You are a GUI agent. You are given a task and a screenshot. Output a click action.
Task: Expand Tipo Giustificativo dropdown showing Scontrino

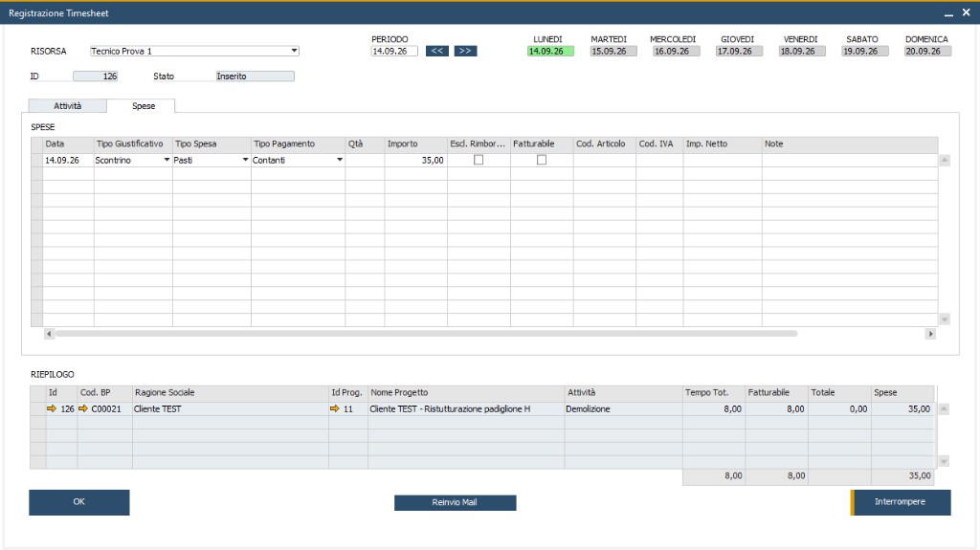167,160
